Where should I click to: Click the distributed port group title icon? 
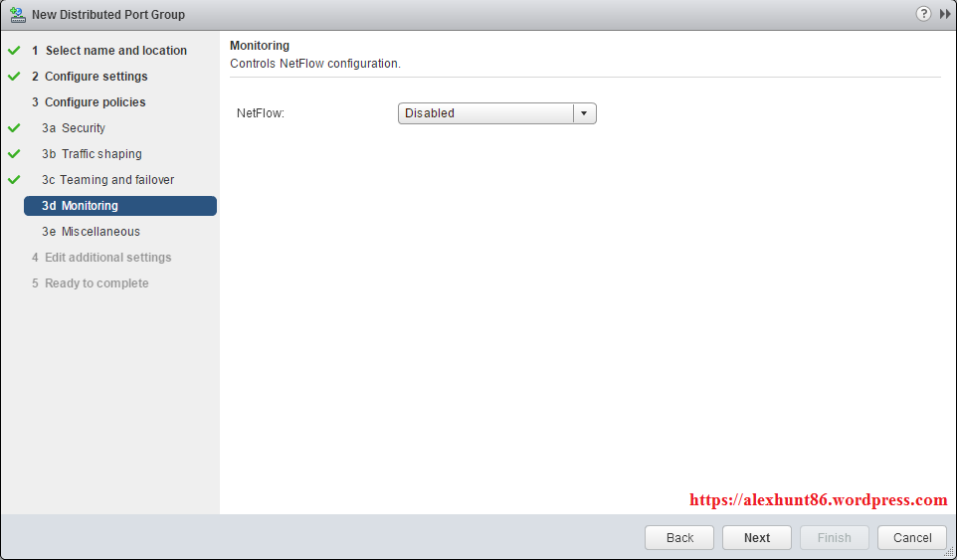[18, 15]
